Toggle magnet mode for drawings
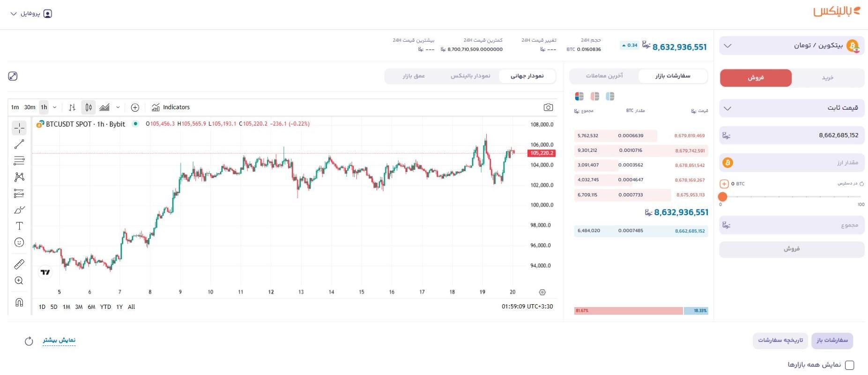Viewport: 868px width, 375px height. (x=19, y=302)
